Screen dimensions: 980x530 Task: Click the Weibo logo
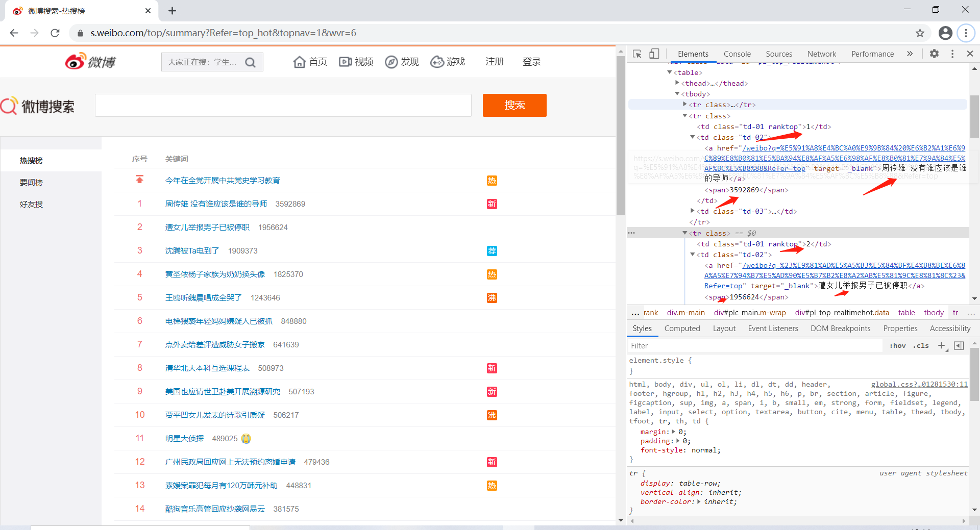[x=90, y=62]
